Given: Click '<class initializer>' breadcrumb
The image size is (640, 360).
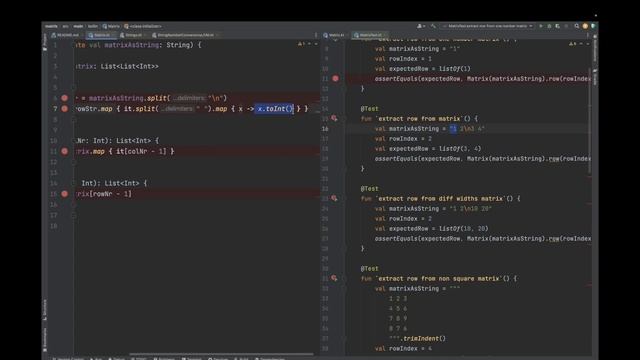Looking at the screenshot, I should [x=143, y=26].
